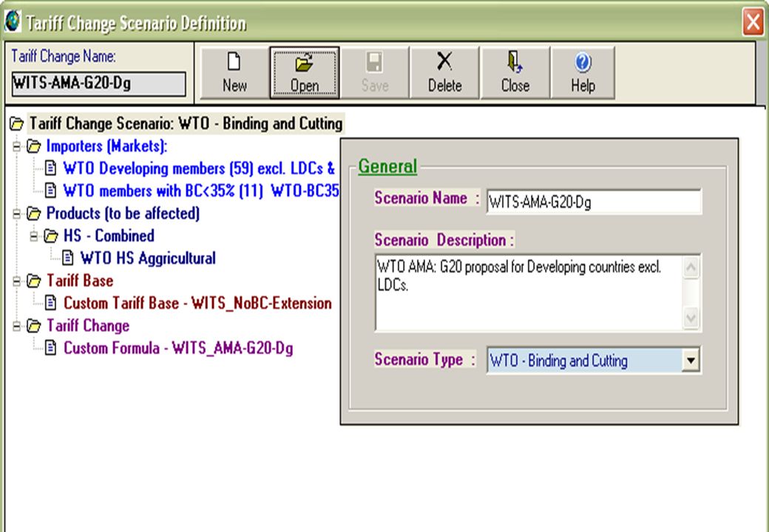The width and height of the screenshot is (769, 532).
Task: Collapse the Importers (Markets) tree node
Action: coord(17,146)
